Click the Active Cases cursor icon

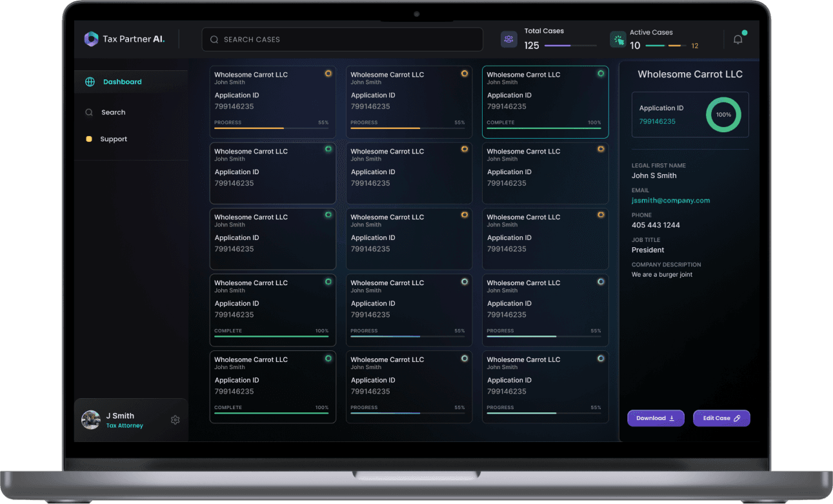pos(618,39)
